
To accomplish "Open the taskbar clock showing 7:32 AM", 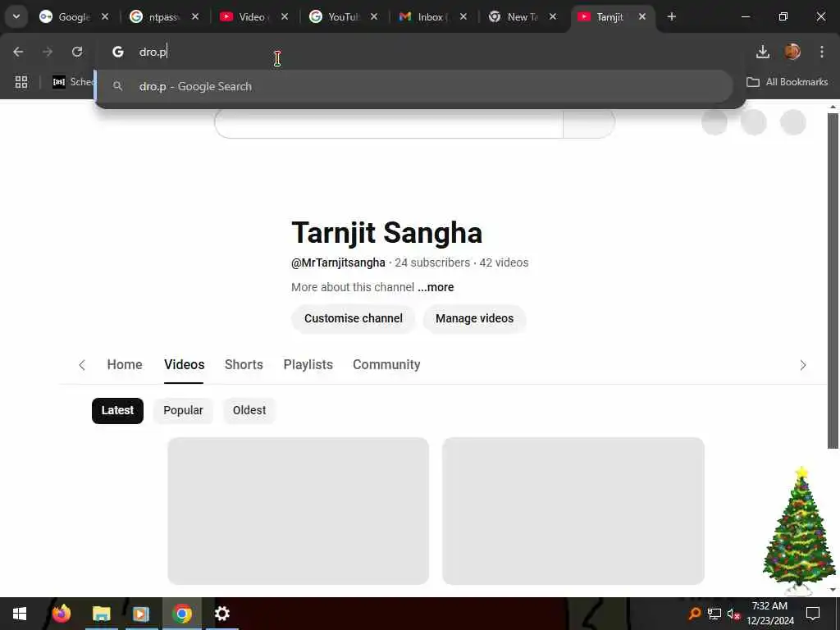I will (x=769, y=614).
